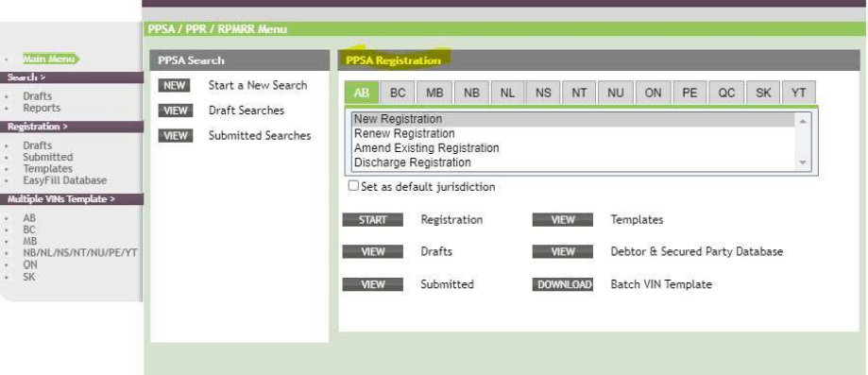Open Drafts under the Search section
The width and height of the screenshot is (868, 375).
[37, 96]
